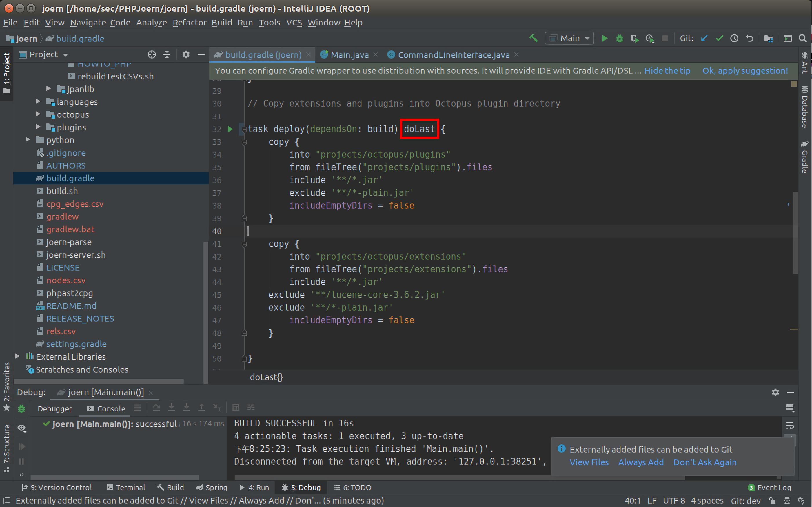This screenshot has width=812, height=507.
Task: Run the deploy task from gutter arrow
Action: click(230, 129)
